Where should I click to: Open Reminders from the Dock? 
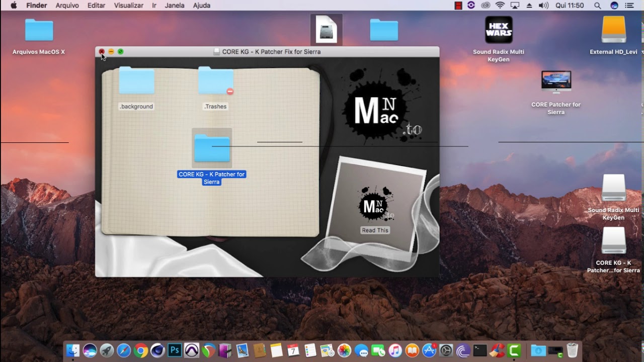(310, 350)
